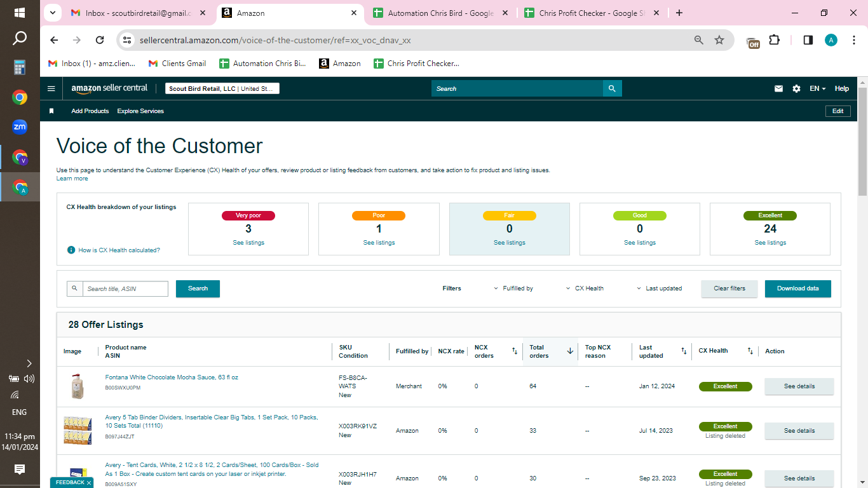Image resolution: width=868 pixels, height=488 pixels.
Task: Open the Windows notification center icon
Action: pos(20,470)
